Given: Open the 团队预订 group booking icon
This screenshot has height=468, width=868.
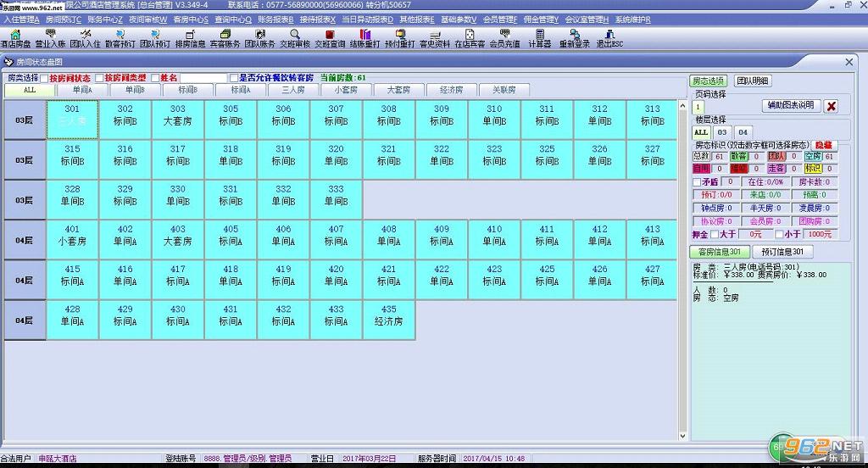Looking at the screenshot, I should pyautogui.click(x=155, y=39).
